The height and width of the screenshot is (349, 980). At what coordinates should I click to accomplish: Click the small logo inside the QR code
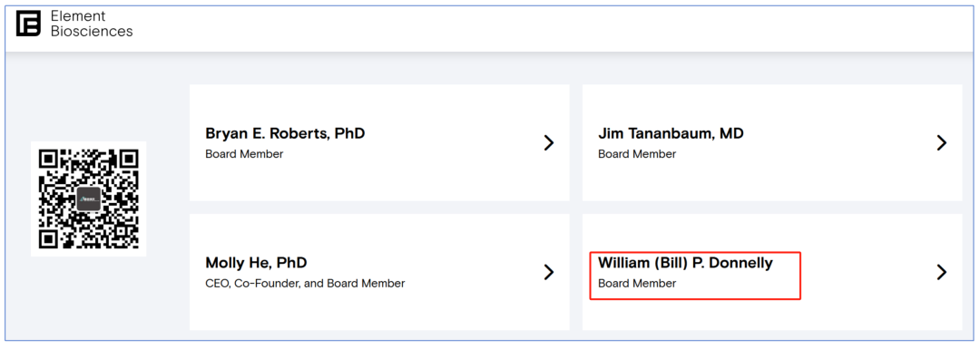click(x=89, y=199)
